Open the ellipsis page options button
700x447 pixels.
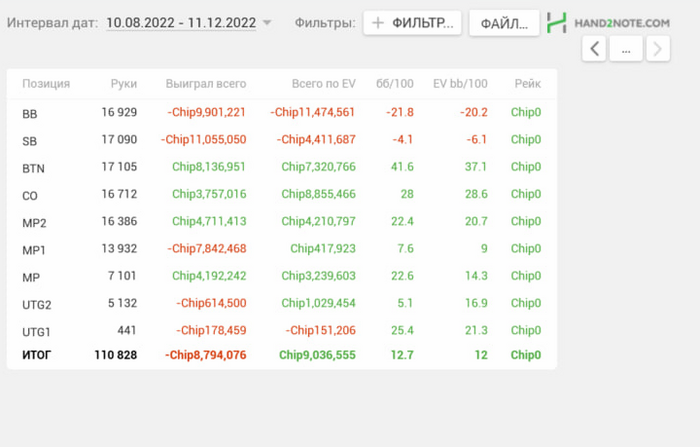[x=626, y=48]
